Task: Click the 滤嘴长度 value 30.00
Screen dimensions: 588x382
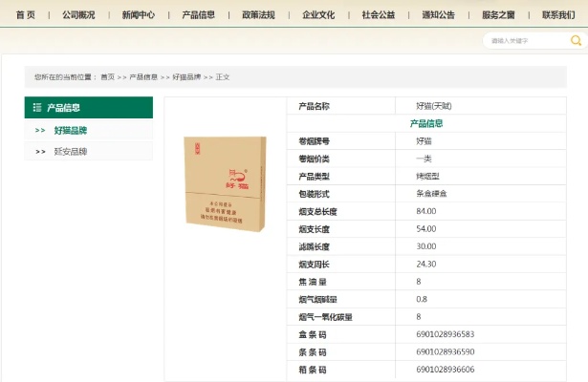Action: [x=426, y=246]
